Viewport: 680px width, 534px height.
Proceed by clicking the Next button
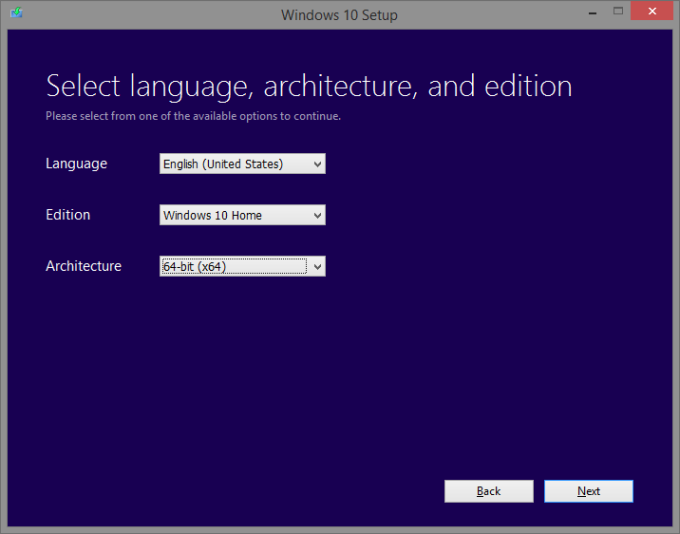[588, 491]
